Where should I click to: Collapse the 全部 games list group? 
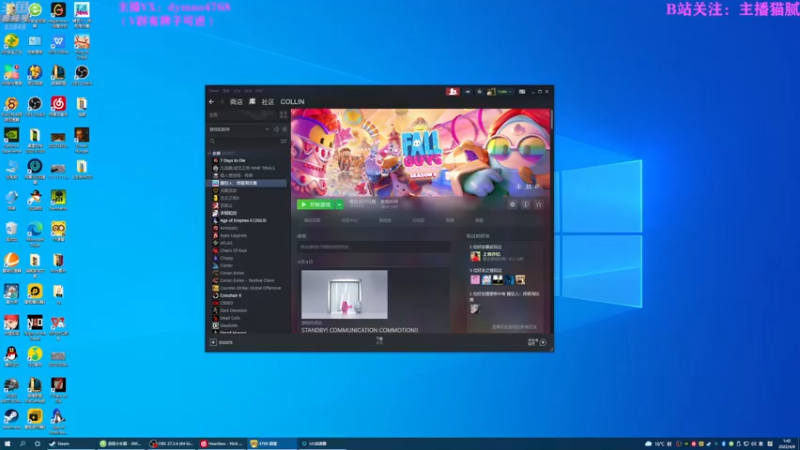tap(209, 153)
